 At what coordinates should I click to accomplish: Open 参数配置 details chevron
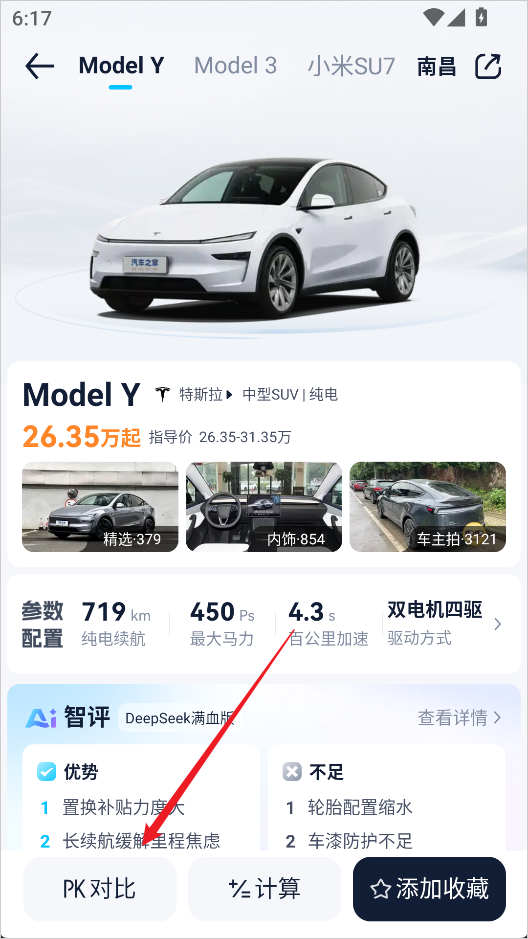coord(497,625)
